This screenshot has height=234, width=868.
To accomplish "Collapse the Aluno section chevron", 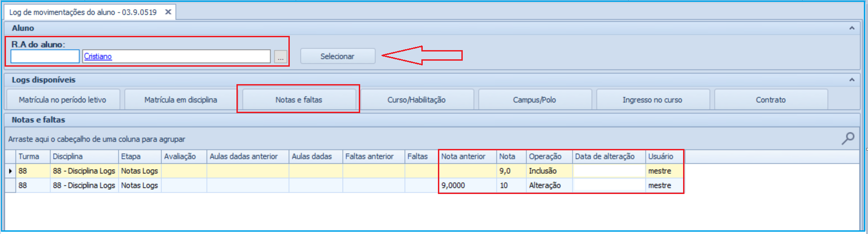I will [x=852, y=28].
